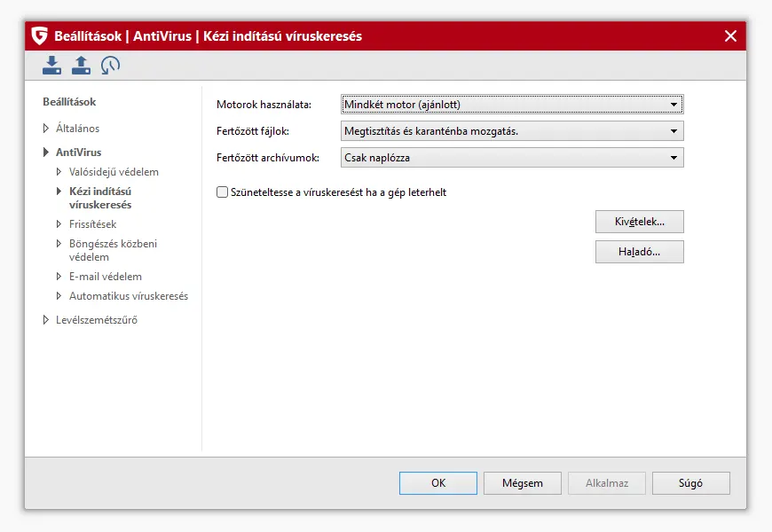The height and width of the screenshot is (532, 772).
Task: Click the export settings toolbar icon
Action: 81,65
